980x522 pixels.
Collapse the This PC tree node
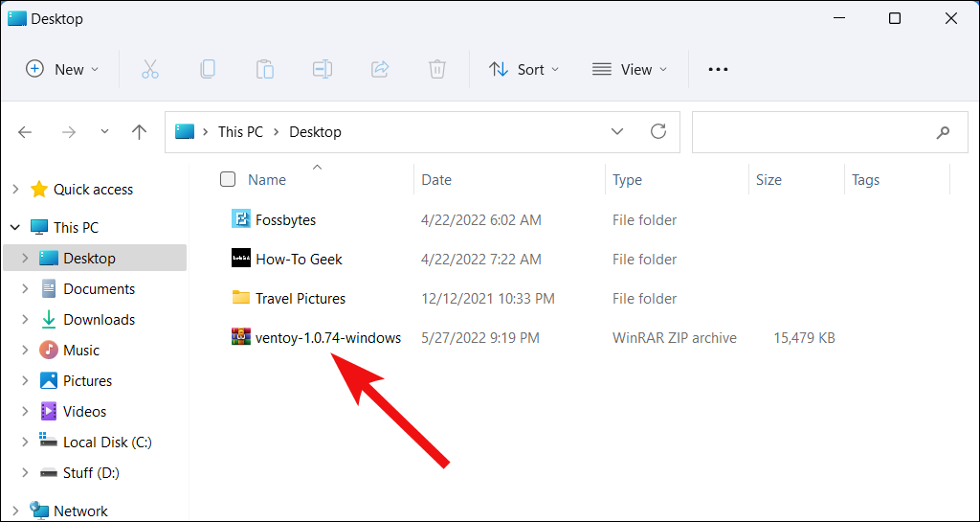[x=15, y=228]
